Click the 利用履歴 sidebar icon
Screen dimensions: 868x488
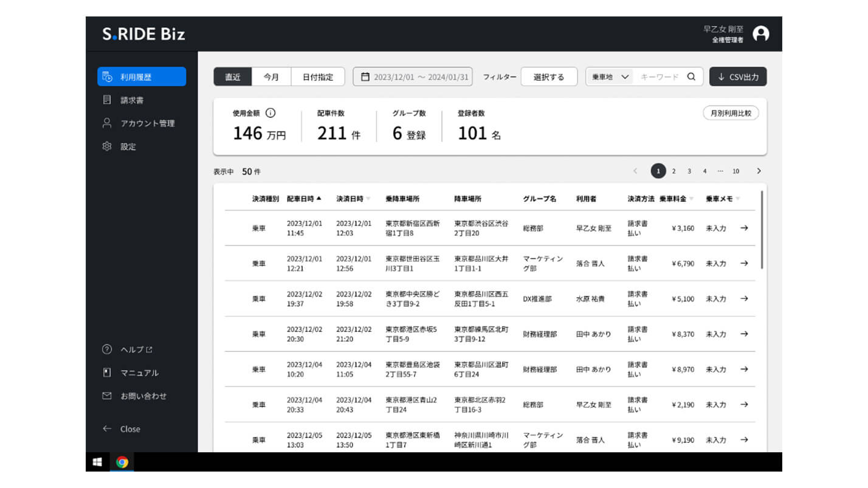(x=108, y=77)
